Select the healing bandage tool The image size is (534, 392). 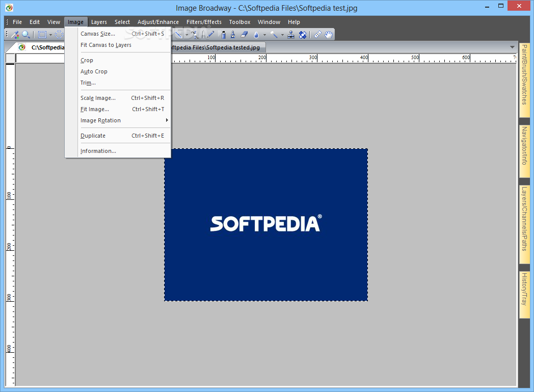tap(303, 34)
